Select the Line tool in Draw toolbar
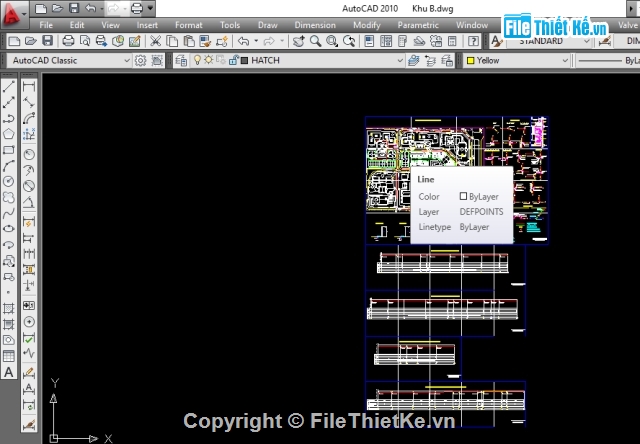Image resolution: width=640 pixels, height=444 pixels. (9, 86)
